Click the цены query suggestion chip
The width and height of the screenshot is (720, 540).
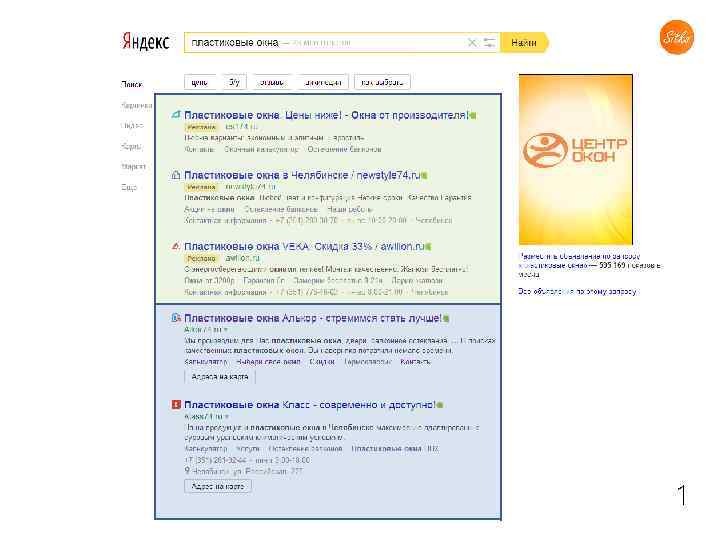tap(200, 82)
